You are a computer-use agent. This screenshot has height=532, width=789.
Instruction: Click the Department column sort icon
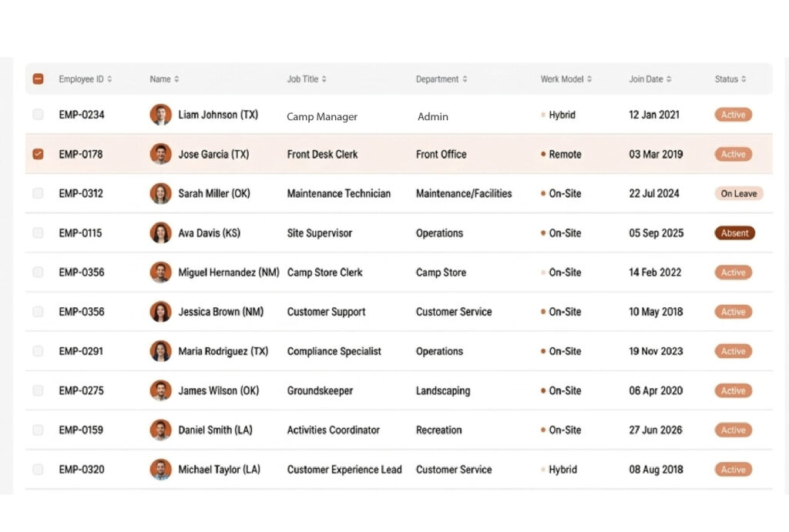(465, 79)
